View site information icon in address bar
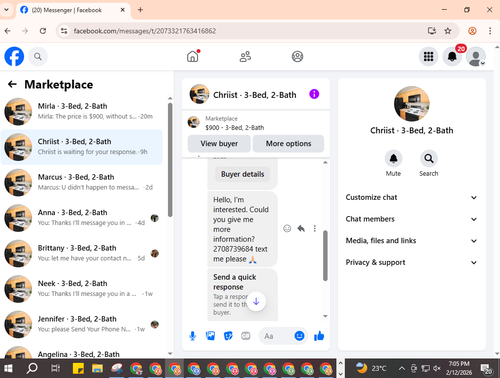The height and width of the screenshot is (378, 500). click(64, 31)
